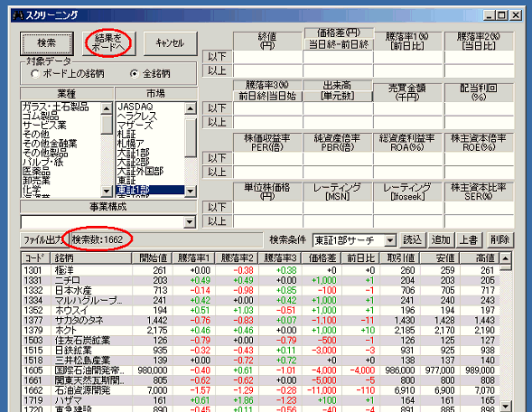Viewport: 532px width, 412px height.
Task: Click the 事業構成 header button
Action: (x=108, y=206)
